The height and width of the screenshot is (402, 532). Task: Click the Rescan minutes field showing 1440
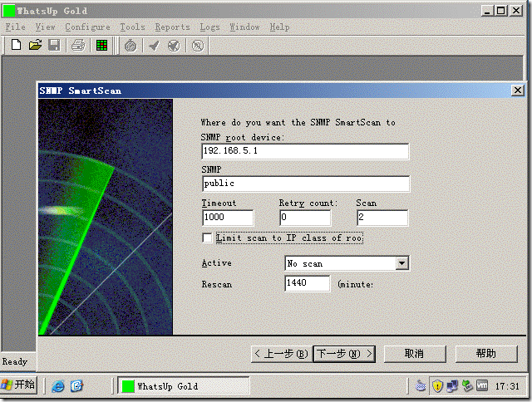coord(307,283)
